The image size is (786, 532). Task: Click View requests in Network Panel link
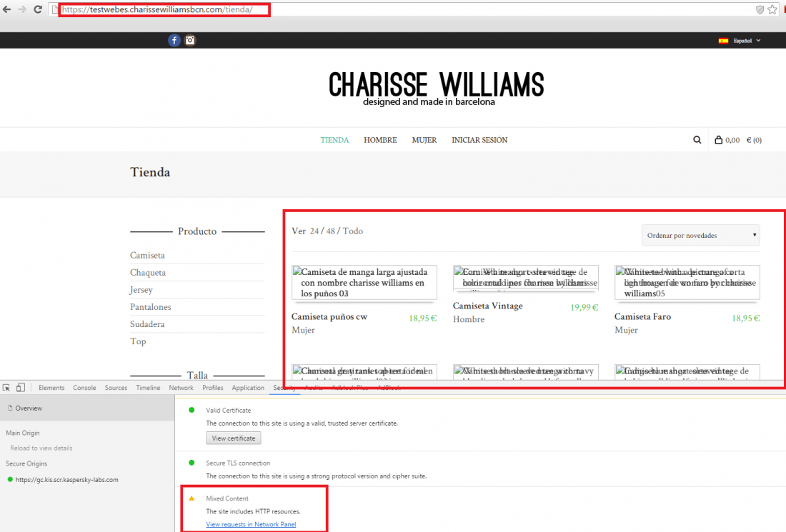pyautogui.click(x=251, y=524)
